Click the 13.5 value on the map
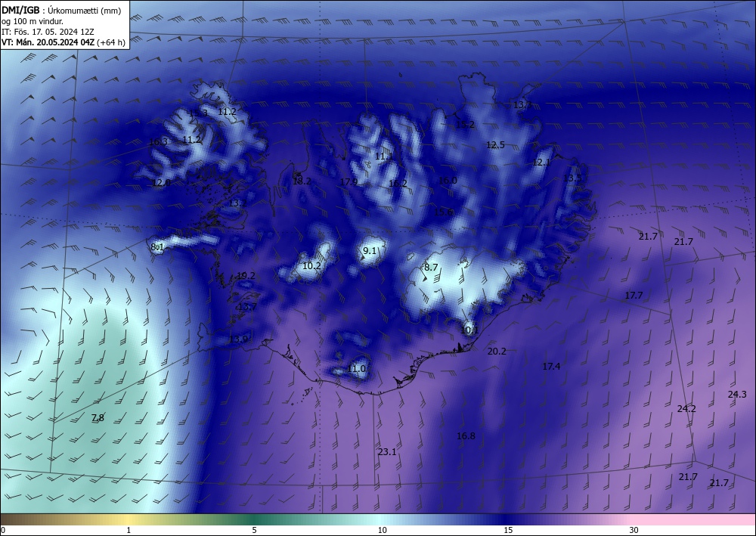756x536 pixels. [x=572, y=178]
